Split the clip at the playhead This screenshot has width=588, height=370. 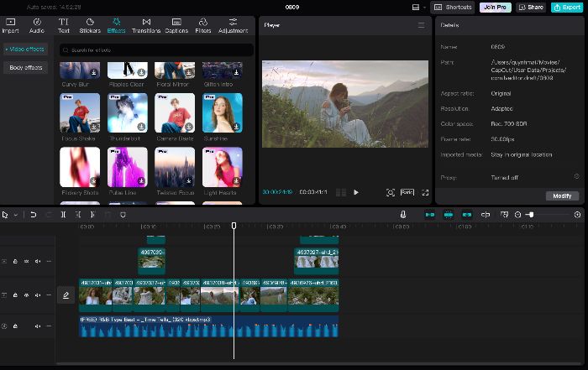pyautogui.click(x=63, y=215)
